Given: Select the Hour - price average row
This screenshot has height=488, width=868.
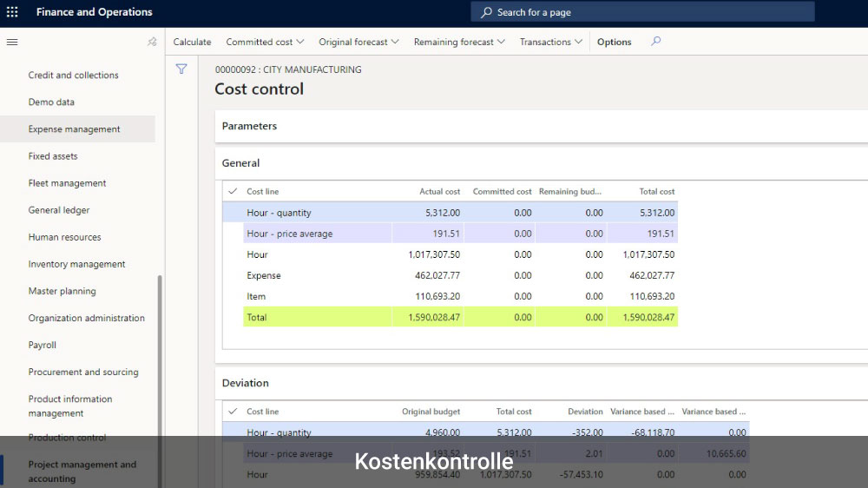Looking at the screenshot, I should 289,234.
